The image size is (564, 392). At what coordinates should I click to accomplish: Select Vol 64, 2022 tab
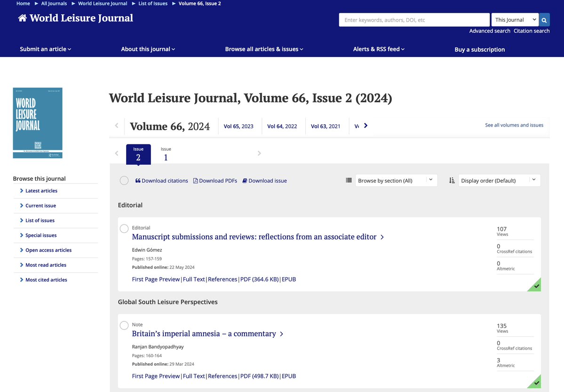[x=282, y=126]
